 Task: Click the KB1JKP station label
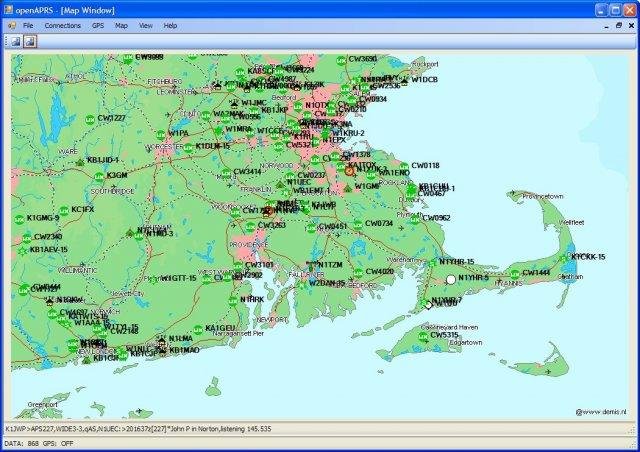click(275, 110)
